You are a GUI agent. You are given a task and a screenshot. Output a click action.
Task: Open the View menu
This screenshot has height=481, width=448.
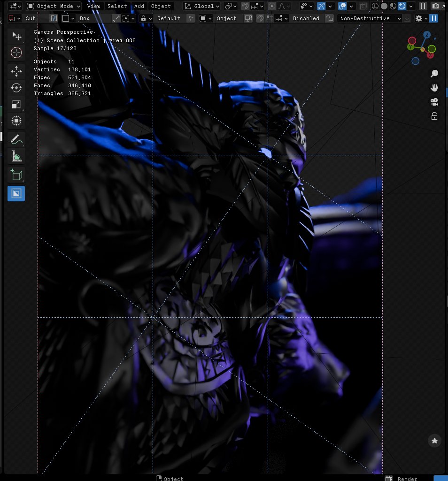93,6
